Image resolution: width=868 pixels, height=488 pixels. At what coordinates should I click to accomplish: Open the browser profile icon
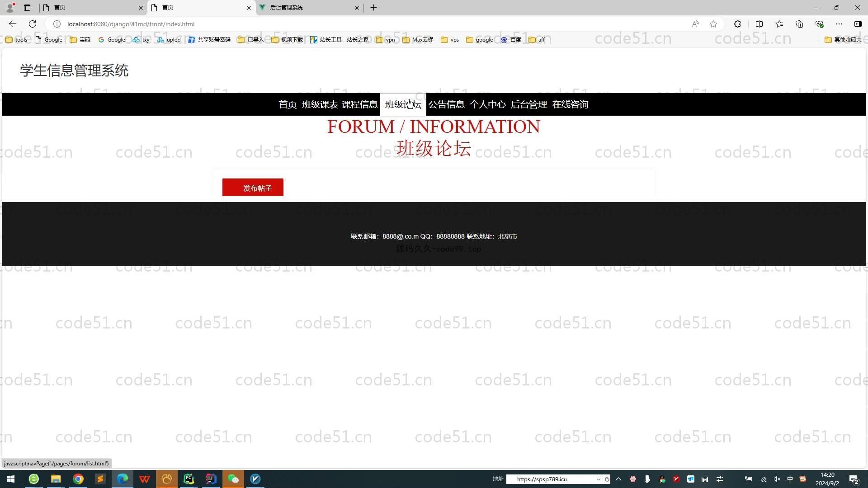tap(10, 7)
